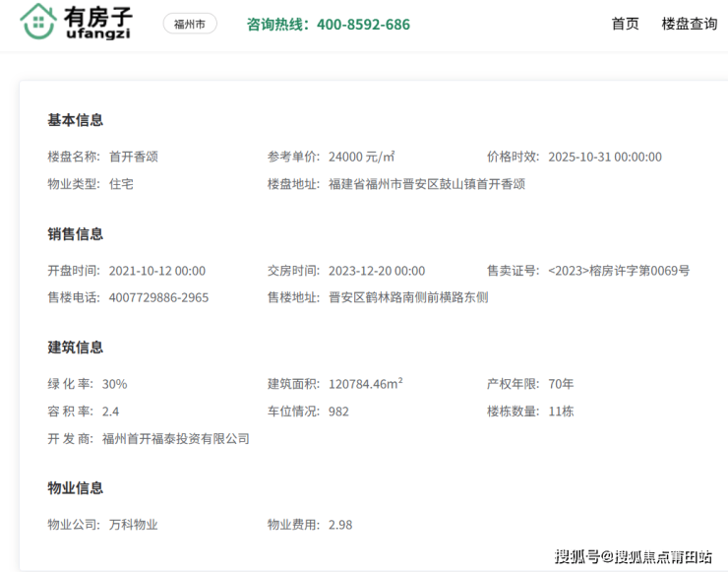Click the presale permit number 第0069号
The width and height of the screenshot is (728, 572).
619,271
